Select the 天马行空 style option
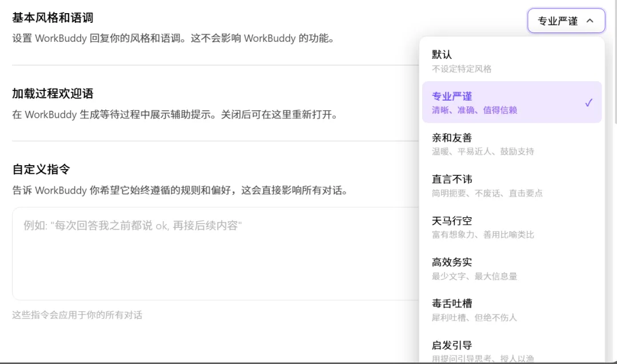Image resolution: width=617 pixels, height=364 pixels. tap(511, 227)
